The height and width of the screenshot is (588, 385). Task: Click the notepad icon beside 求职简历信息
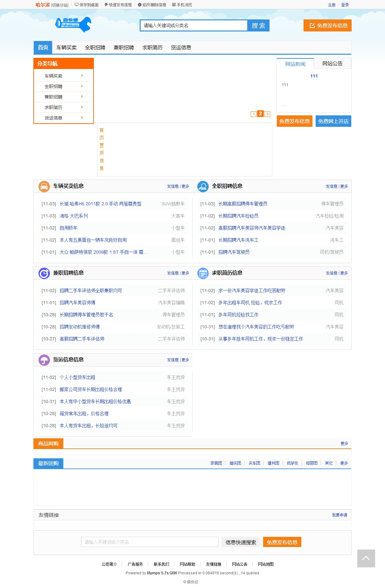click(203, 273)
